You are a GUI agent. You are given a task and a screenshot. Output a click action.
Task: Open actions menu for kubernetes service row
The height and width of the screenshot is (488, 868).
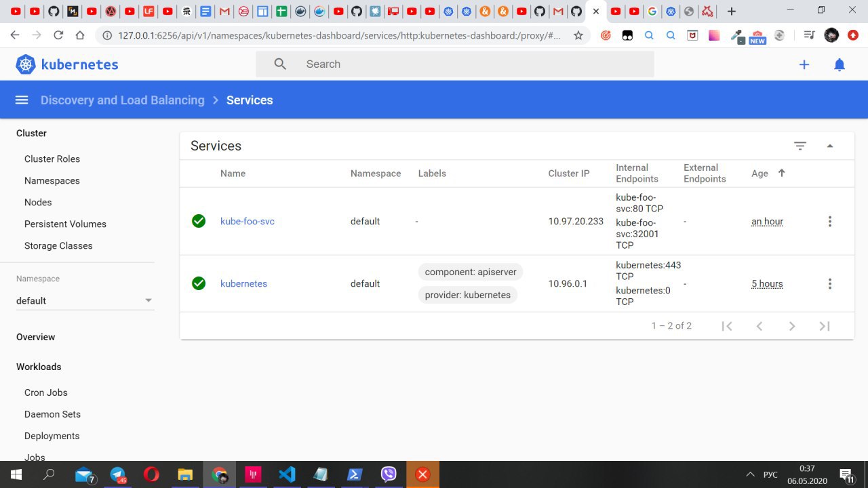[x=829, y=284]
